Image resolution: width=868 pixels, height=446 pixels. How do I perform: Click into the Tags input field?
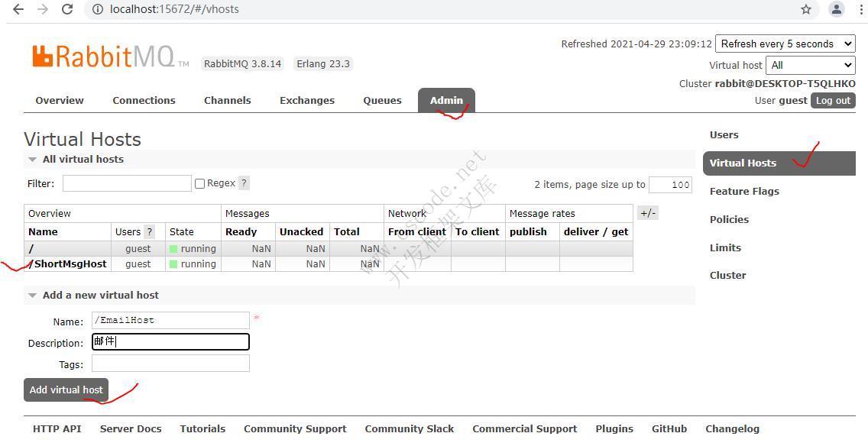coord(170,364)
